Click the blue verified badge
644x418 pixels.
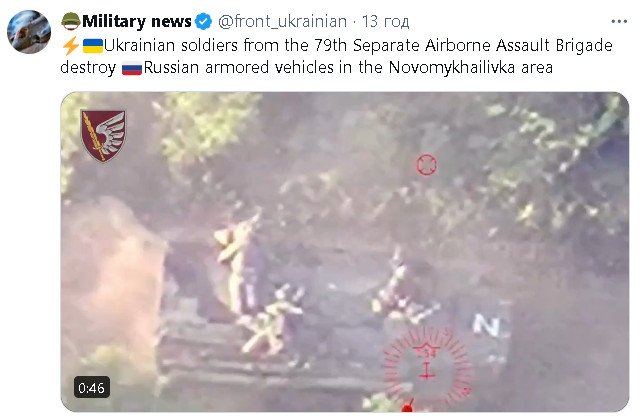pos(203,21)
